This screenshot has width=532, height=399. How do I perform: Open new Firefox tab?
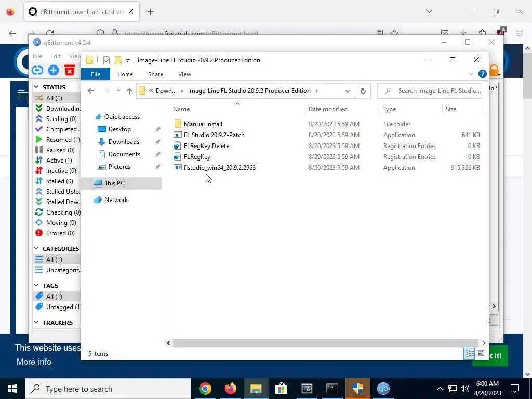coord(150,12)
